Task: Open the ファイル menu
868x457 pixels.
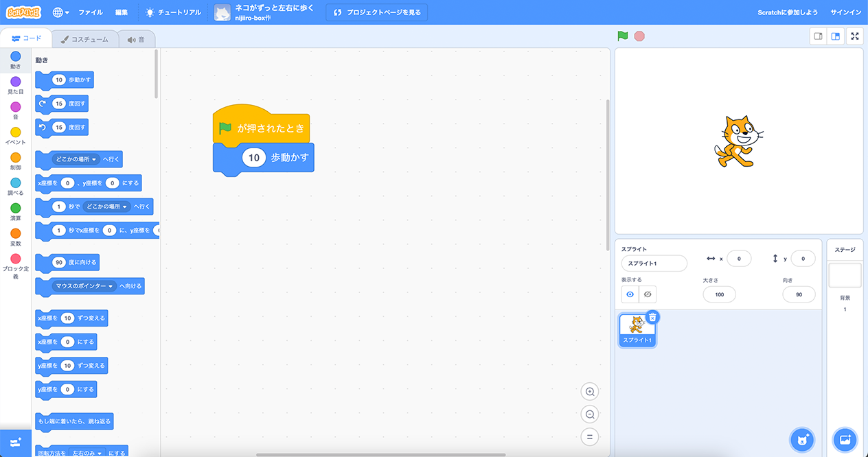Action: [91, 12]
